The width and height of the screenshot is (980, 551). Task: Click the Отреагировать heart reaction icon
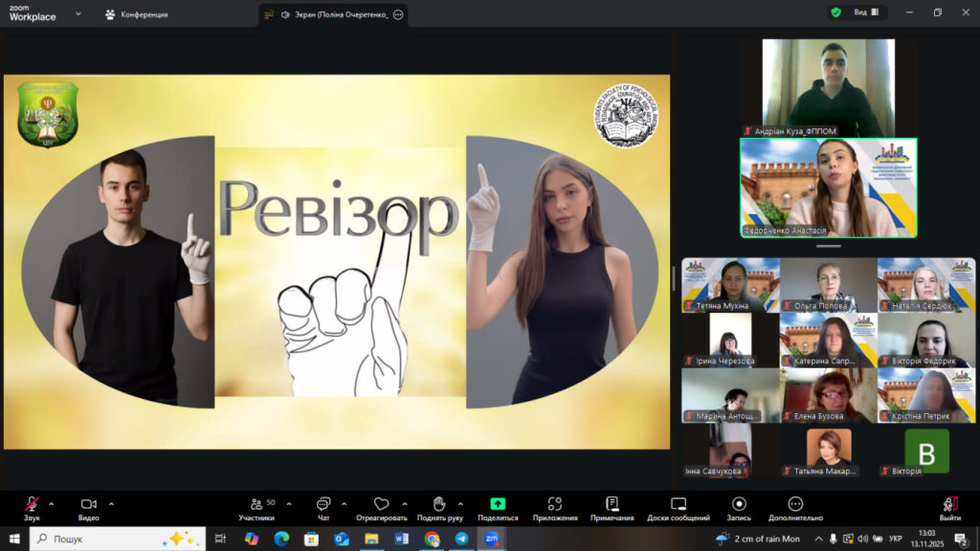click(x=381, y=505)
